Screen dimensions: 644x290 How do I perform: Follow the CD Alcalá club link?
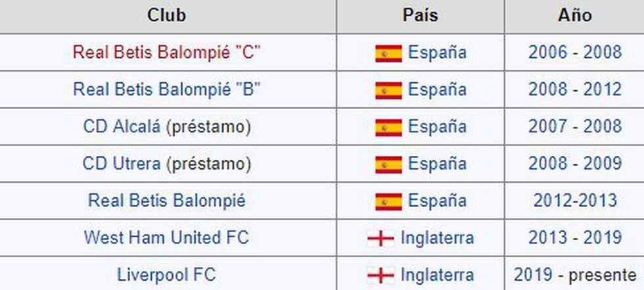(x=122, y=126)
